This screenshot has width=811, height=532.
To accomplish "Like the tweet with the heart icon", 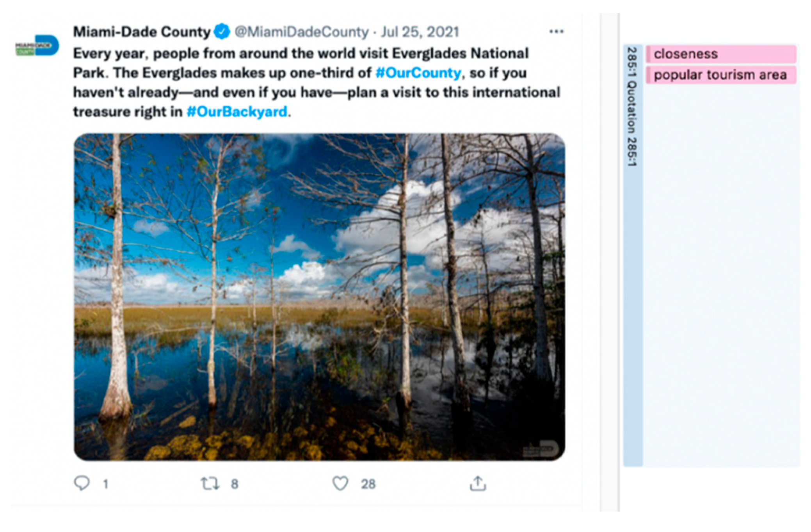I will pos(340,483).
